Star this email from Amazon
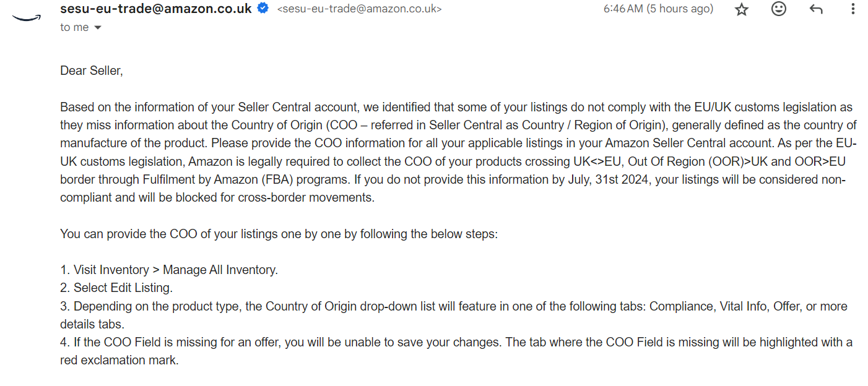The image size is (868, 386). point(742,9)
